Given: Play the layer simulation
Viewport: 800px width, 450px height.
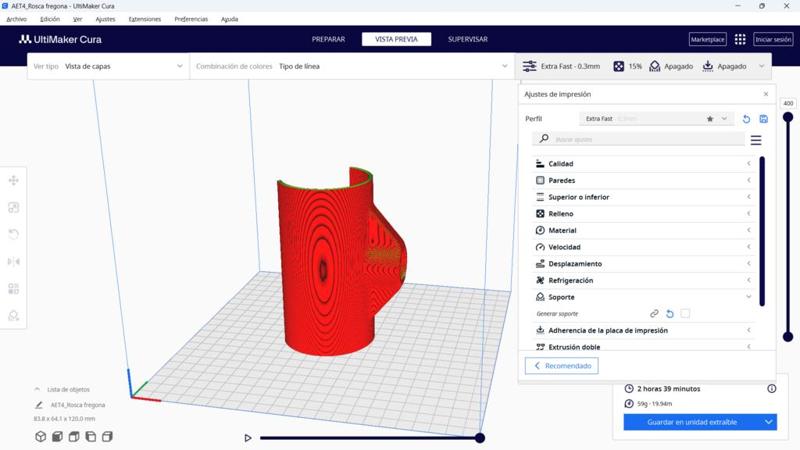Looking at the screenshot, I should coord(248,438).
